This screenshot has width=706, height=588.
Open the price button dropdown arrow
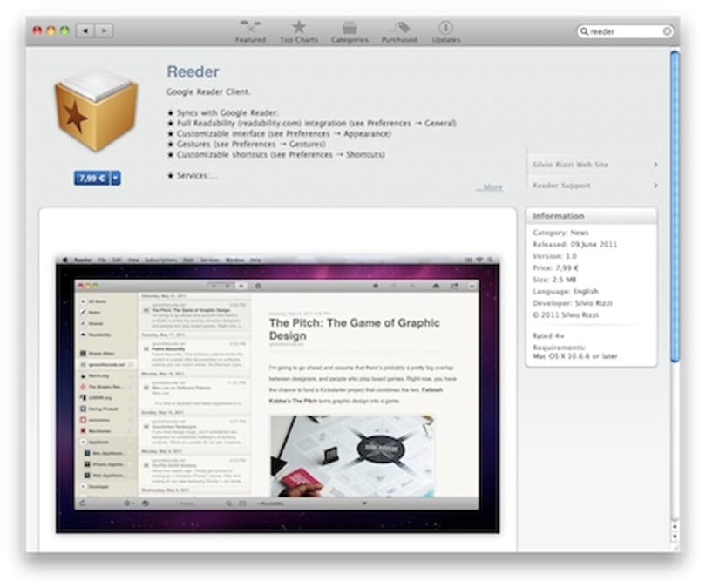[116, 179]
